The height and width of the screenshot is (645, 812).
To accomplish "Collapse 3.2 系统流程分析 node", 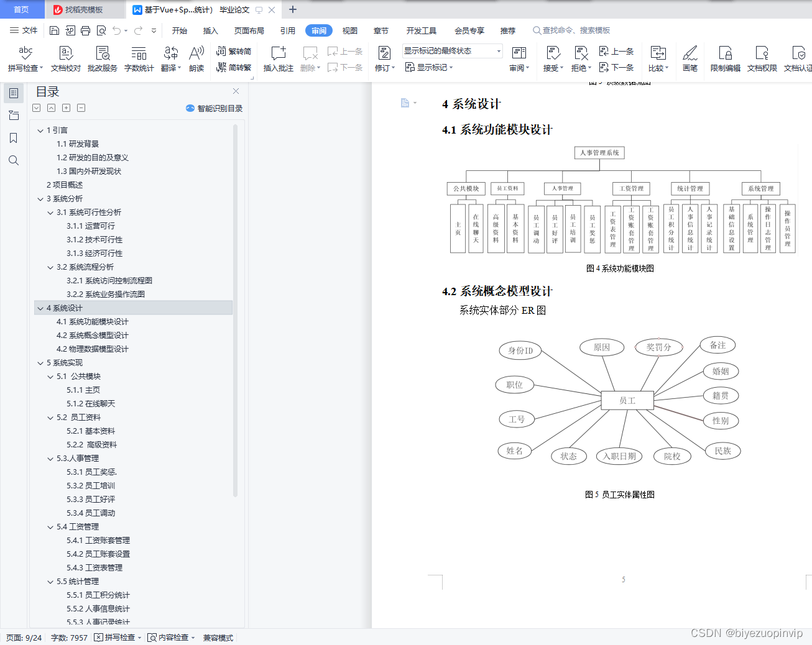I will (50, 267).
